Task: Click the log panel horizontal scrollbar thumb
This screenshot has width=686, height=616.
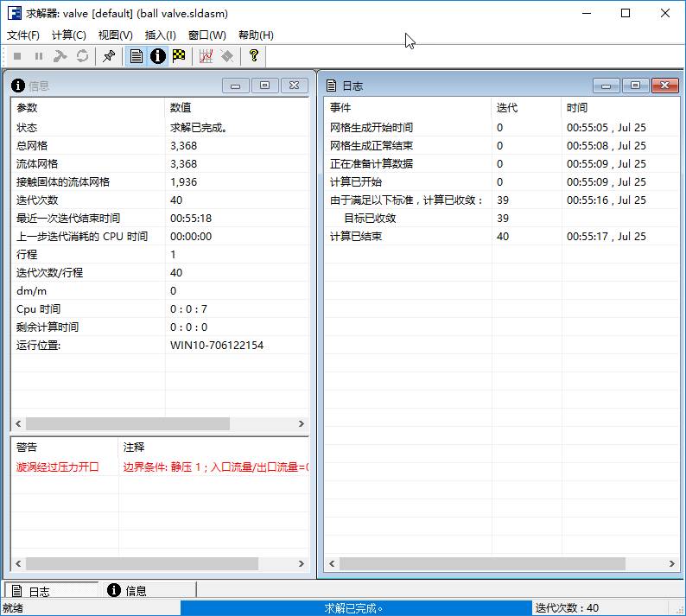Action: point(475,563)
